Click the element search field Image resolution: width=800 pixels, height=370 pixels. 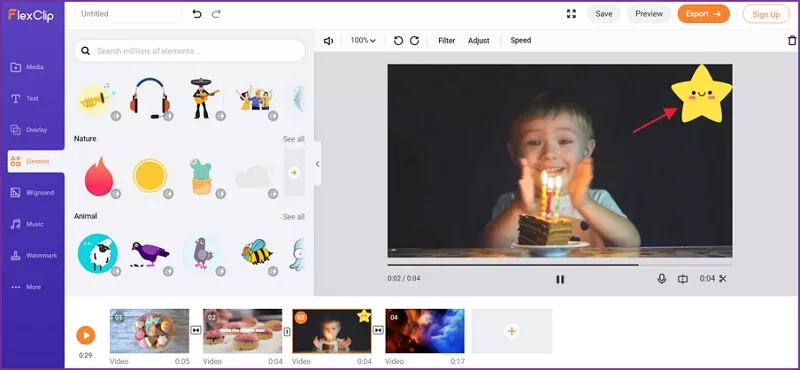189,51
